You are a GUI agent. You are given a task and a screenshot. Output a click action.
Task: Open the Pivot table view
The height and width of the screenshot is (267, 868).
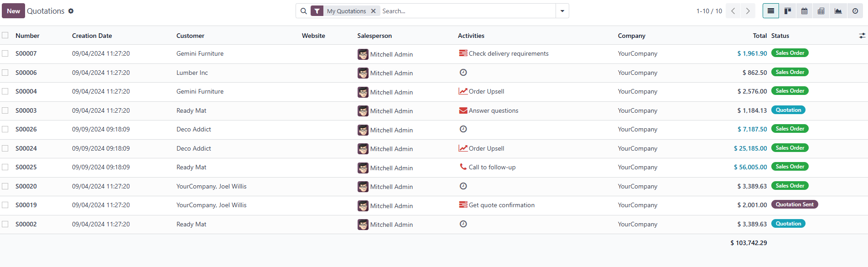tap(821, 11)
